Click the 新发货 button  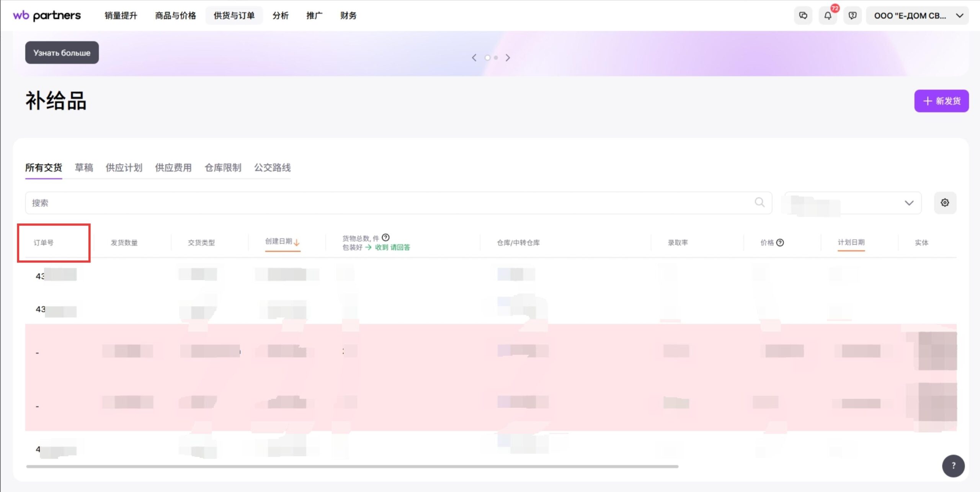(x=941, y=101)
